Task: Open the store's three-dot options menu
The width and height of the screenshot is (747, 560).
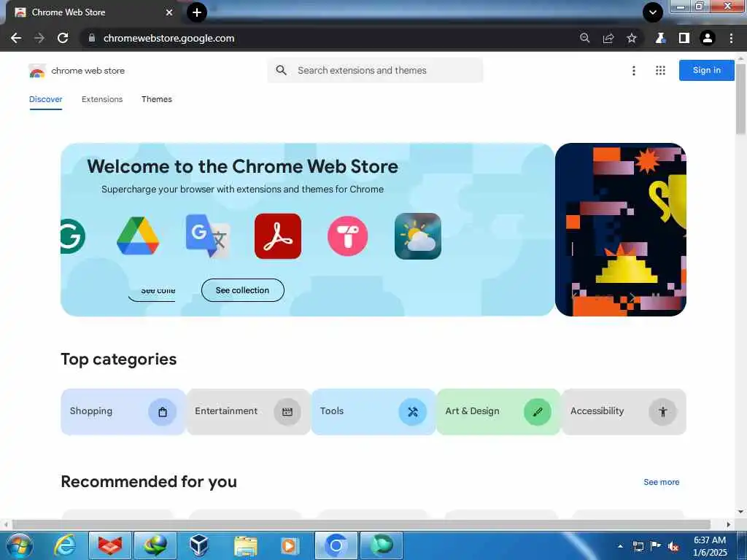Action: [x=634, y=71]
